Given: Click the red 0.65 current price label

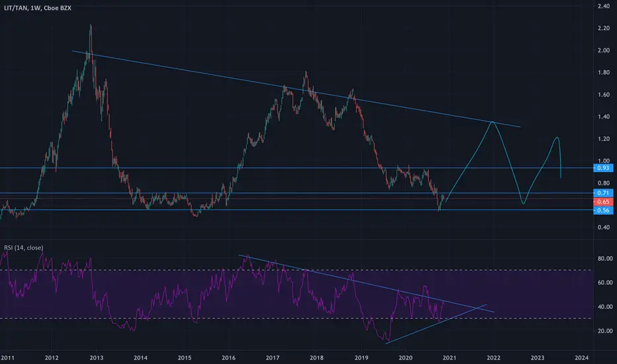Looking at the screenshot, I should pos(603,202).
